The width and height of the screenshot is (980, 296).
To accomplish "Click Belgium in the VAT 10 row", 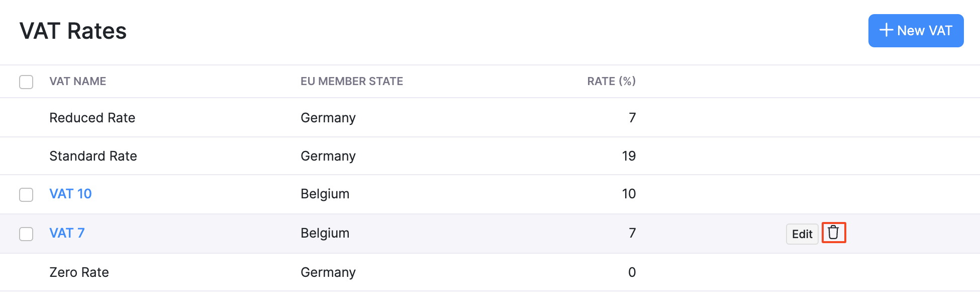I will coord(325,194).
